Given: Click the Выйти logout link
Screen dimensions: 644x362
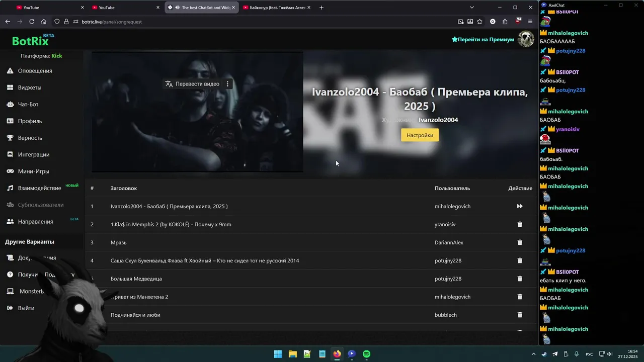Looking at the screenshot, I should (26, 308).
